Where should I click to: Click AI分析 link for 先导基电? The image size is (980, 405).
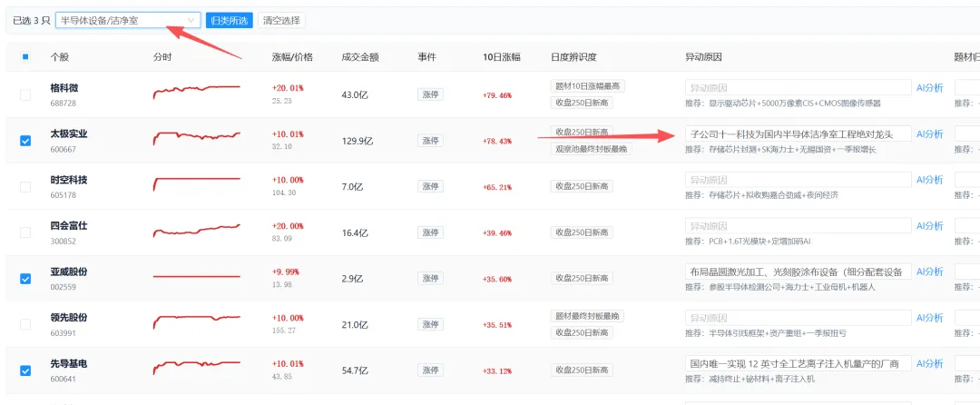(929, 363)
